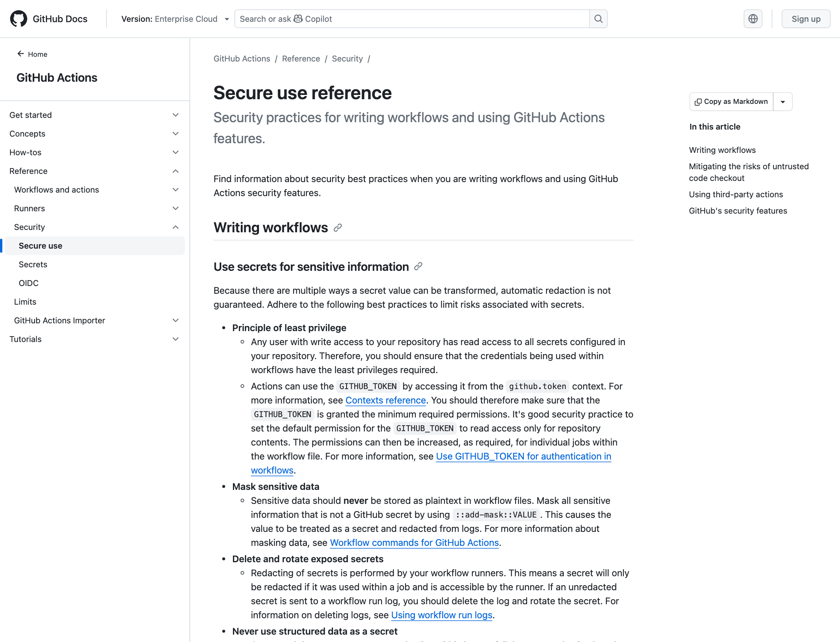Click the GitHub Octocat logo
Viewport: 840px width, 642px height.
coord(18,19)
